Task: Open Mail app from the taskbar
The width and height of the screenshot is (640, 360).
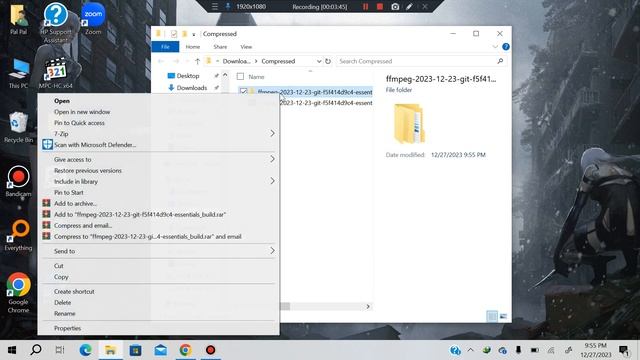Action: pyautogui.click(x=160, y=350)
